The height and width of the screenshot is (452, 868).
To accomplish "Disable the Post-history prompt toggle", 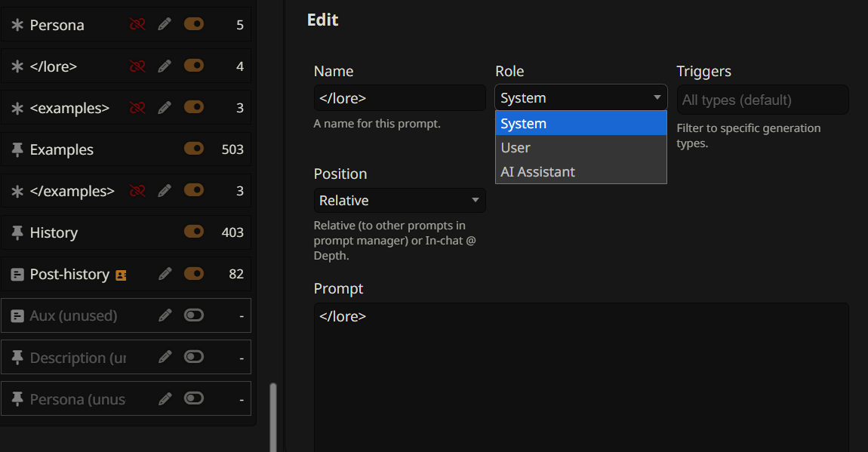I will coord(194,273).
